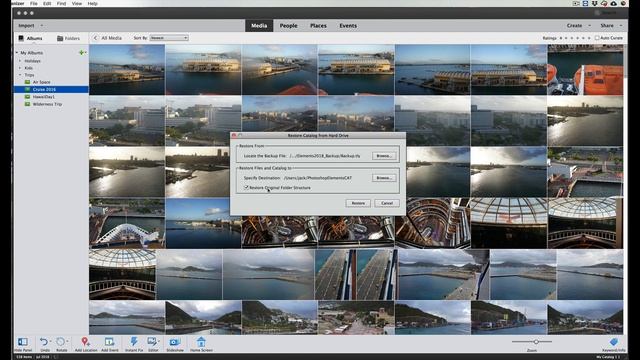Image resolution: width=640 pixels, height=360 pixels.
Task: Switch to the People tab
Action: coord(288,26)
